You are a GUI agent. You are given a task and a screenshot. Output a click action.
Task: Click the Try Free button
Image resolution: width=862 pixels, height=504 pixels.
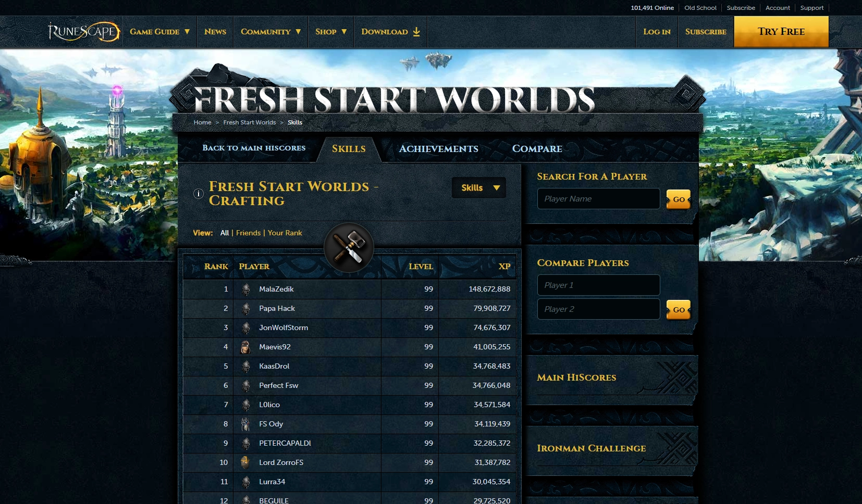pos(781,32)
